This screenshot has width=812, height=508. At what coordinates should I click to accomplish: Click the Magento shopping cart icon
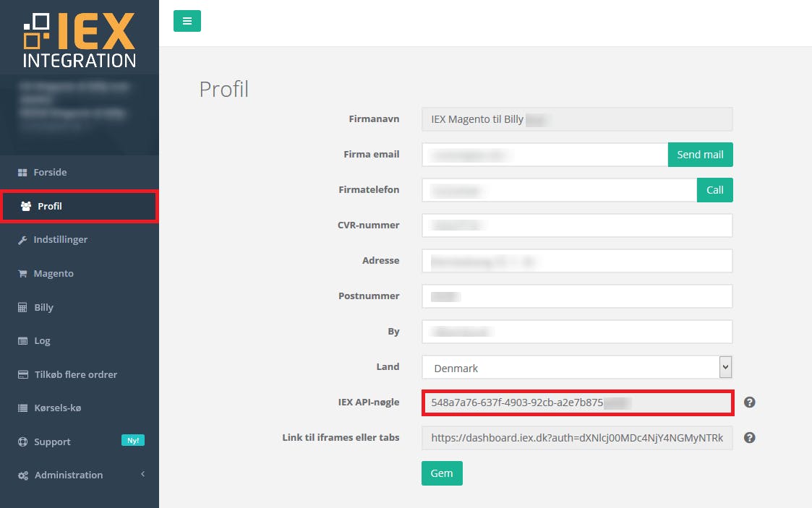[22, 274]
